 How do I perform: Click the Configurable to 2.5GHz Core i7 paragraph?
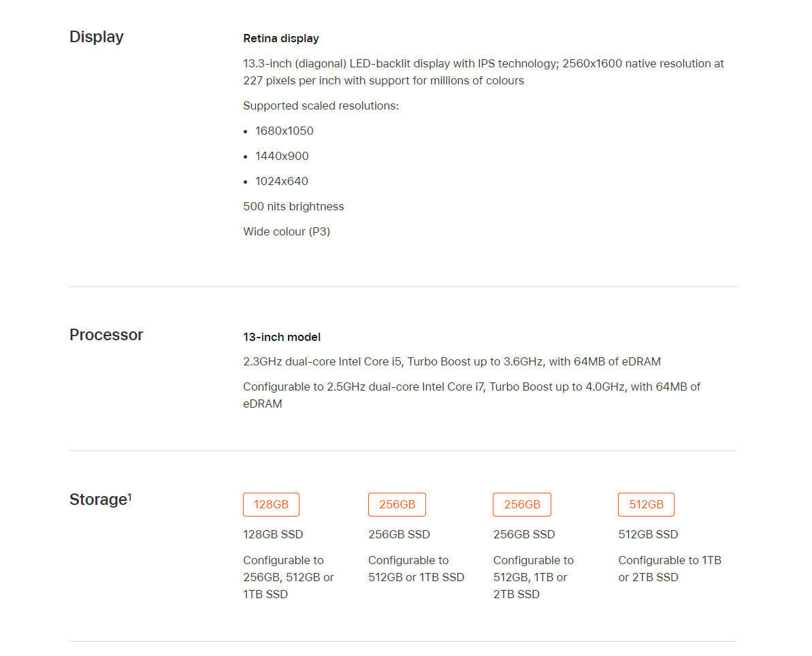pyautogui.click(x=471, y=395)
